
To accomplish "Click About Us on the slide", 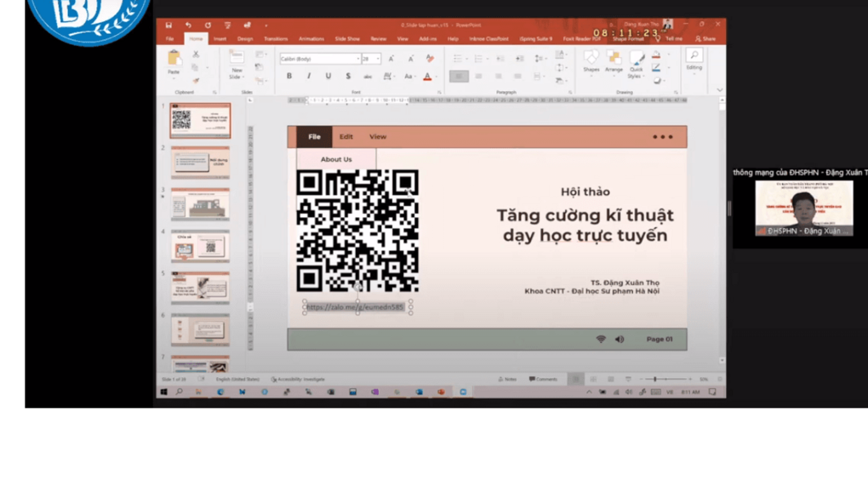I will point(336,159).
